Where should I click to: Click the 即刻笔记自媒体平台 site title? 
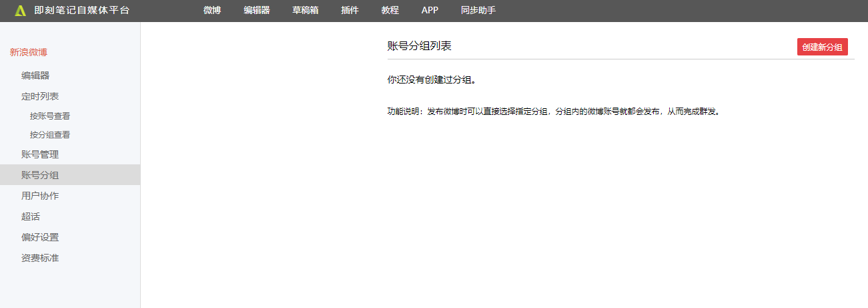pos(82,11)
